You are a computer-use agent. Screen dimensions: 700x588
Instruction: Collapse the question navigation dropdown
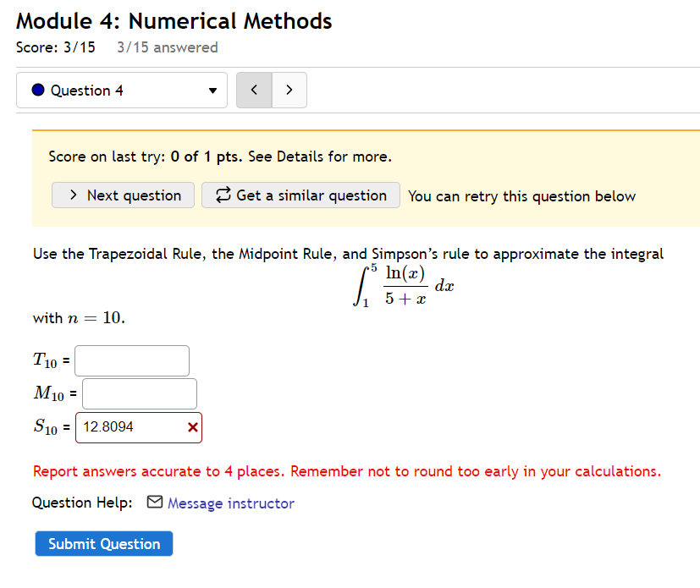pos(121,90)
